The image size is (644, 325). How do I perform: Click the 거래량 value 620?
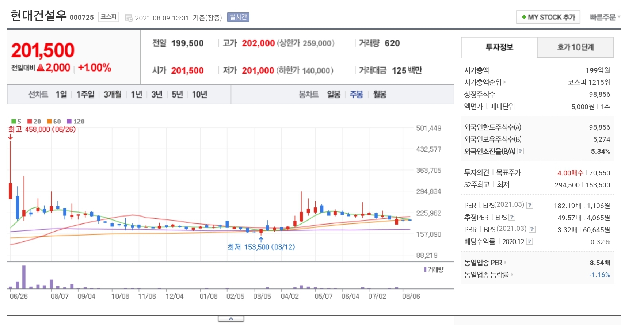(392, 43)
